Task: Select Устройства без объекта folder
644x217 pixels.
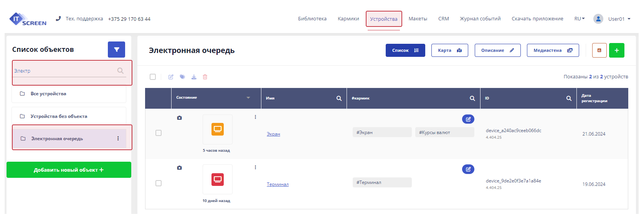Action: point(69,116)
